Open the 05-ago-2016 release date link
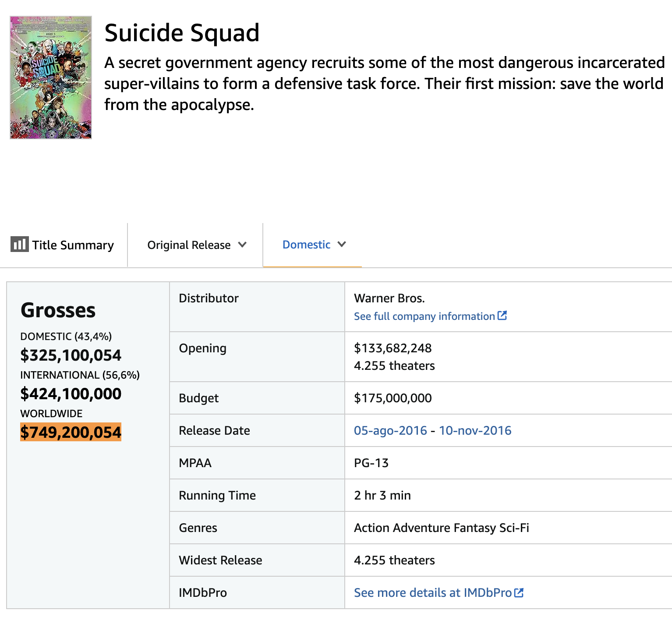 [x=390, y=430]
